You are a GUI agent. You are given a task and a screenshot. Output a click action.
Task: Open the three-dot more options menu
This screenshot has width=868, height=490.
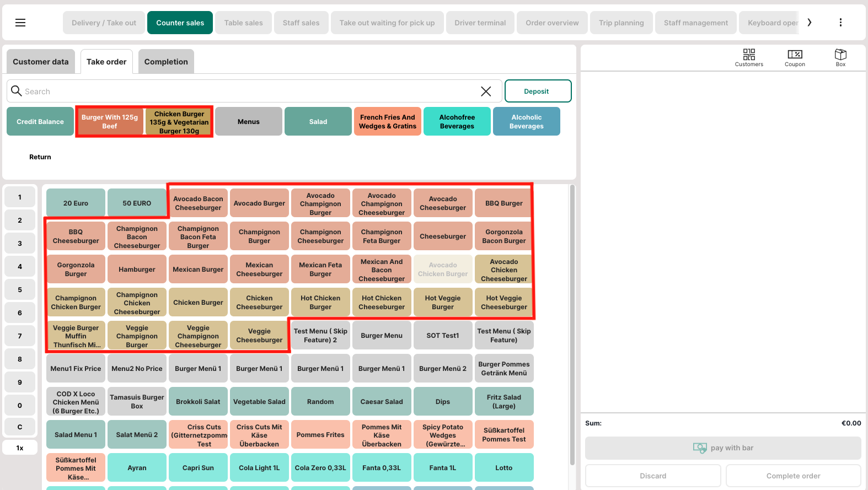840,23
